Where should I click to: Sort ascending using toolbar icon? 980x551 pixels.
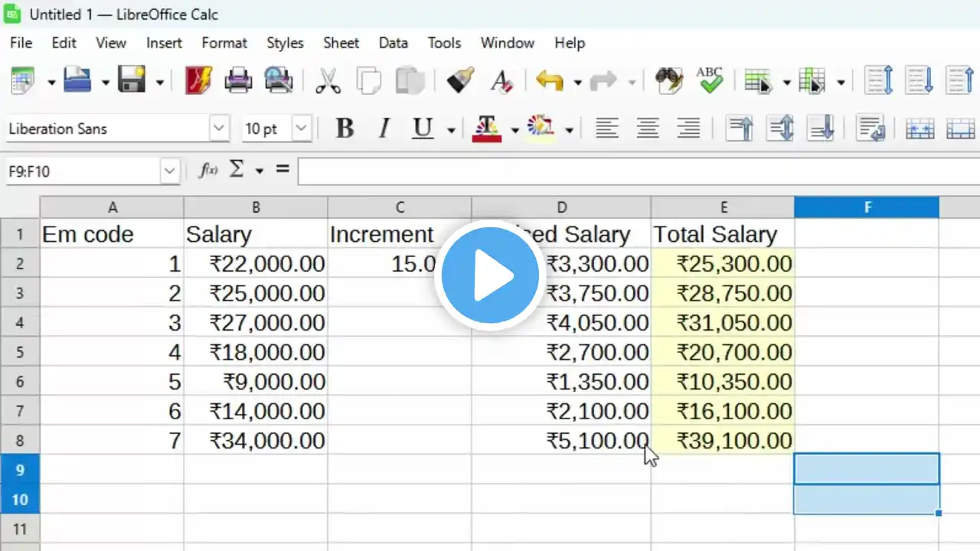click(x=920, y=80)
